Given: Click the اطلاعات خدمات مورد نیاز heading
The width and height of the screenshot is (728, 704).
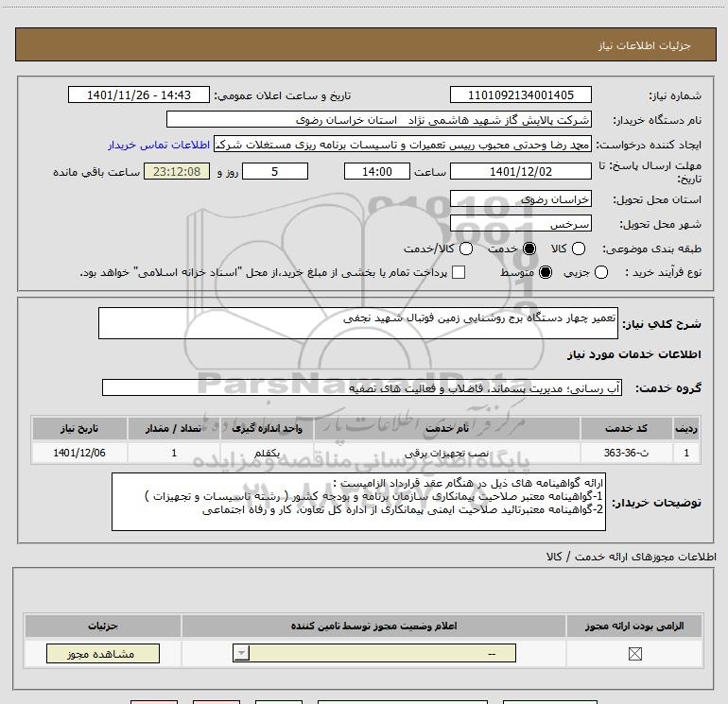Looking at the screenshot, I should [x=633, y=354].
